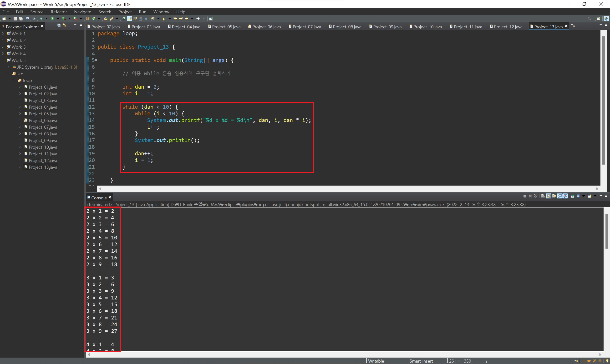Close the Project_13.java editor tab
This screenshot has width=610, height=364.
566,26
